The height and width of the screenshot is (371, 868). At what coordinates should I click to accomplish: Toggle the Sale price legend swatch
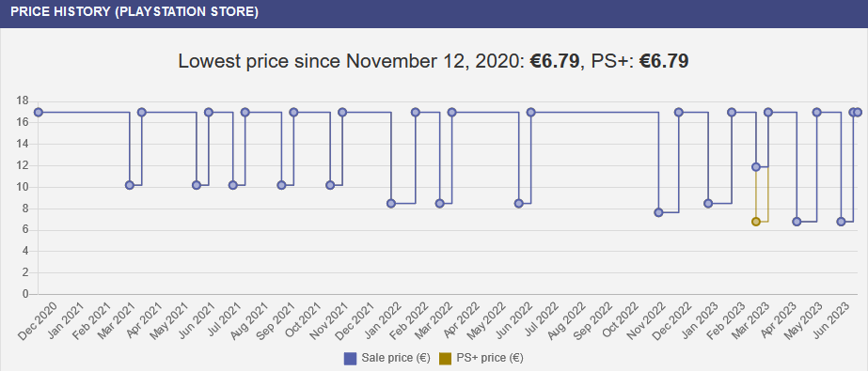[350, 358]
